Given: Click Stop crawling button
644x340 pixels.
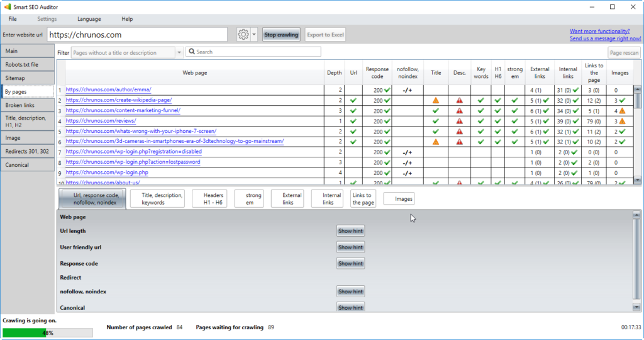Looking at the screenshot, I should [x=281, y=35].
